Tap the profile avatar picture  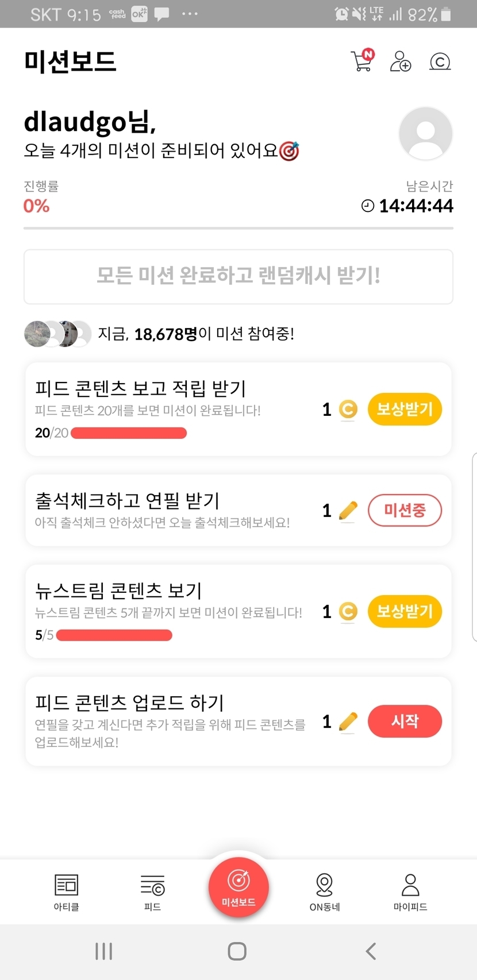tap(425, 134)
